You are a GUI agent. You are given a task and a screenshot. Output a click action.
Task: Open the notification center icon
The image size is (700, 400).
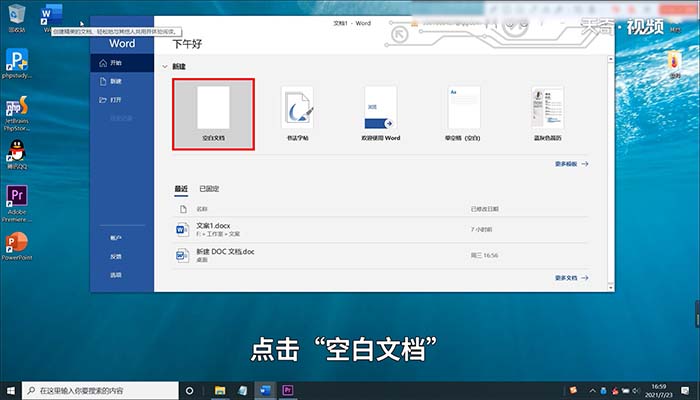pyautogui.click(x=685, y=391)
